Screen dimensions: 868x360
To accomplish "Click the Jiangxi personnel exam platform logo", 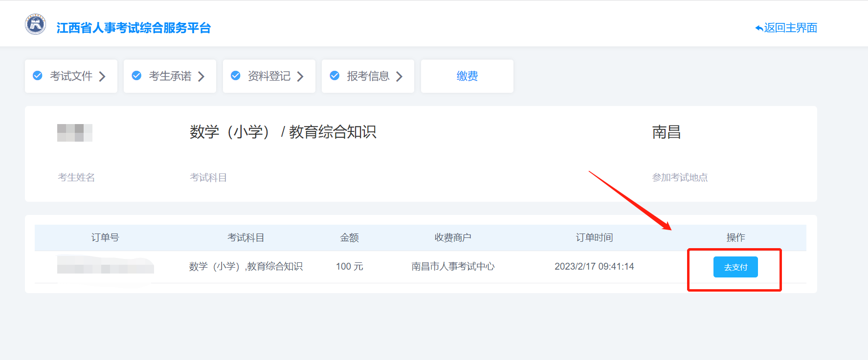I will 35,24.
